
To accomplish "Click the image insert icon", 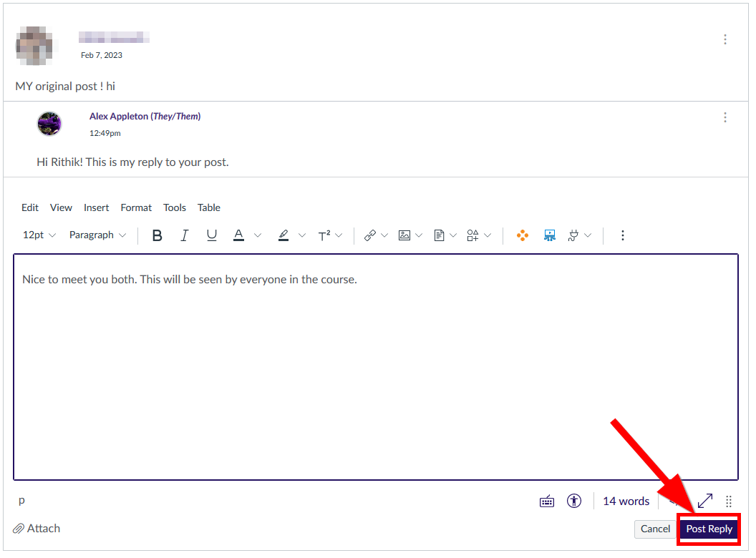I will [x=404, y=235].
